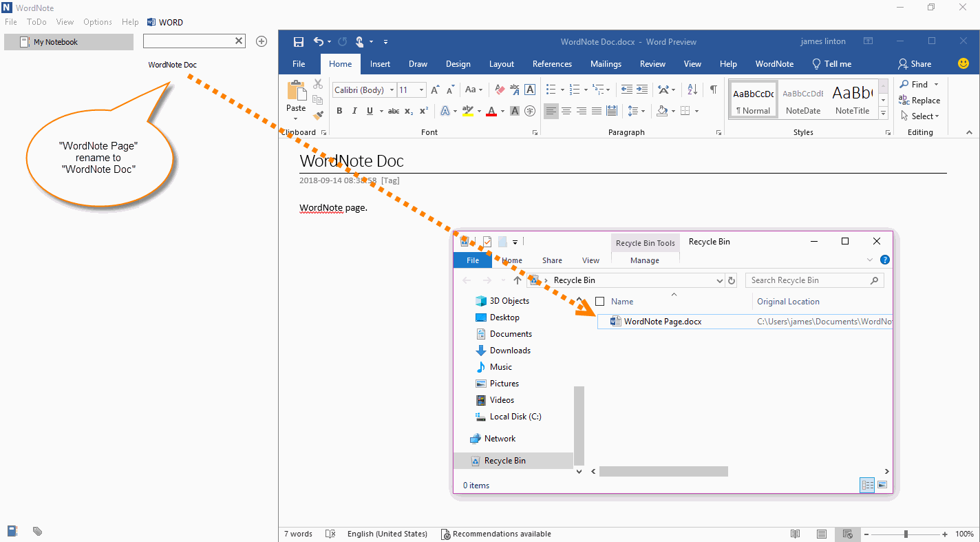Center align the paragraph
This screenshot has width=980, height=542.
(566, 111)
